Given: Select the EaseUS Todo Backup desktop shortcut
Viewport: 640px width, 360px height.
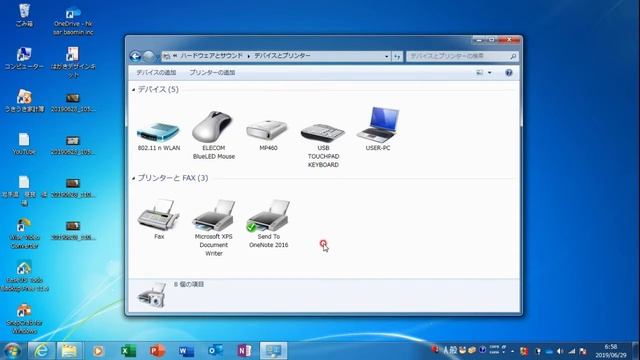Looking at the screenshot, I should click(x=24, y=276).
